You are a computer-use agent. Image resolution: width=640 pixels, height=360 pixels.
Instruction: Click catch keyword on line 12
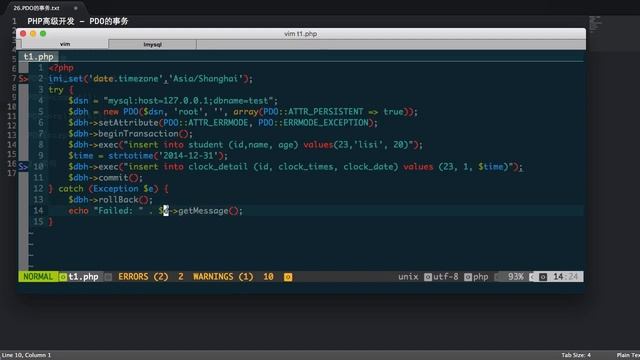71,189
